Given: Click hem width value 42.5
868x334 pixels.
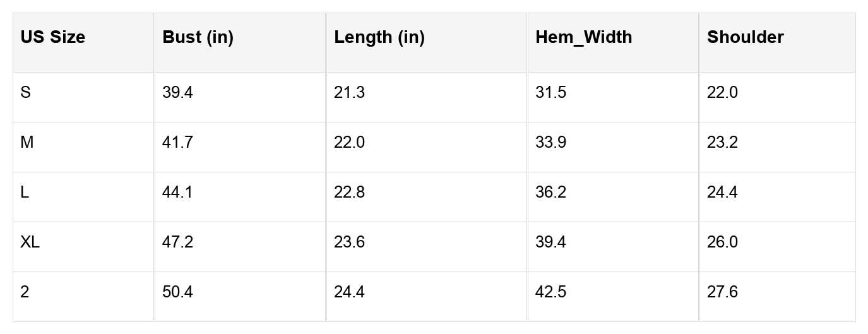Looking at the screenshot, I should (550, 292).
